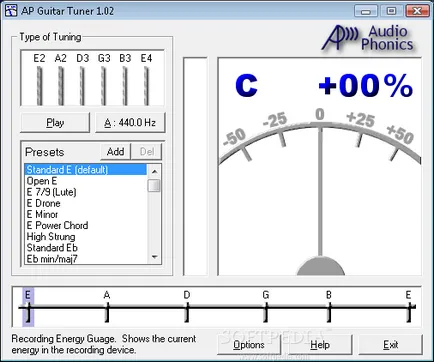This screenshot has width=434, height=362.
Task: Click the detected note C display
Action: click(x=246, y=86)
